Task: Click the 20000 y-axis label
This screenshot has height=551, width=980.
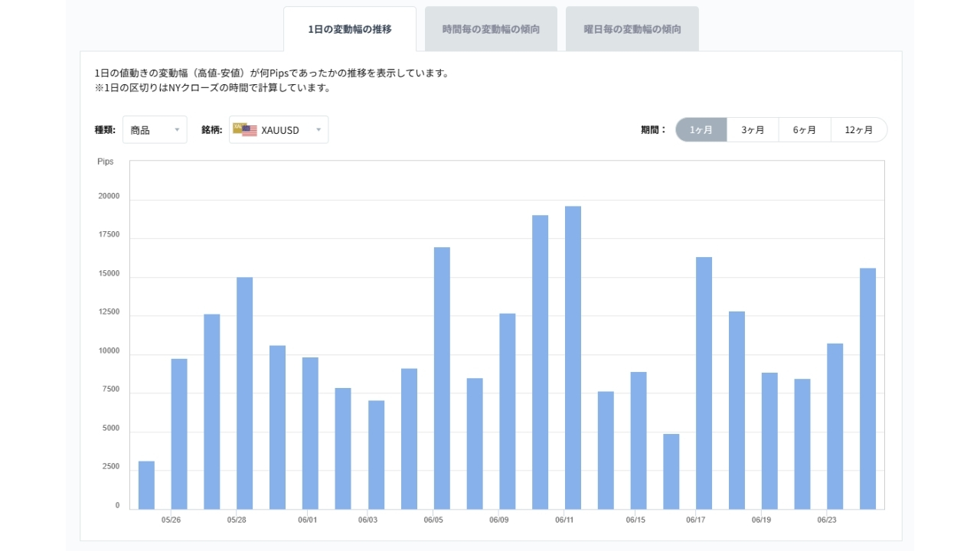Action: click(109, 196)
